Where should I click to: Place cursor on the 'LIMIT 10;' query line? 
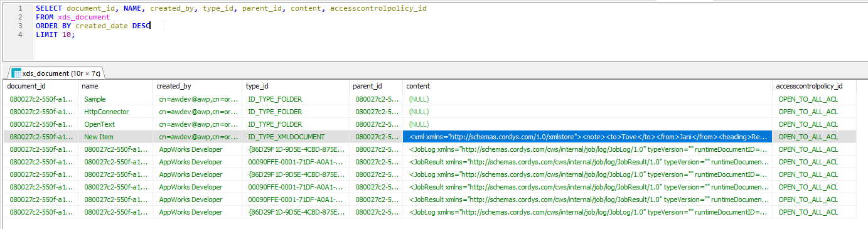[55, 35]
